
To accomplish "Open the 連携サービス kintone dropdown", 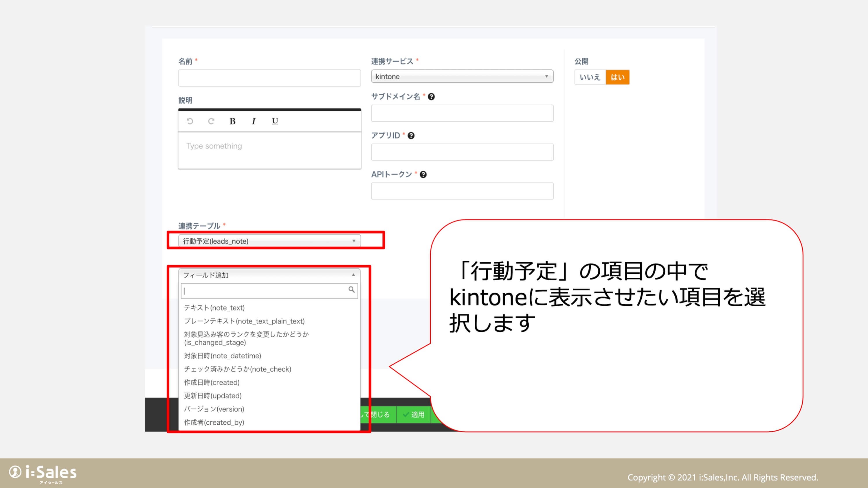I will [462, 76].
